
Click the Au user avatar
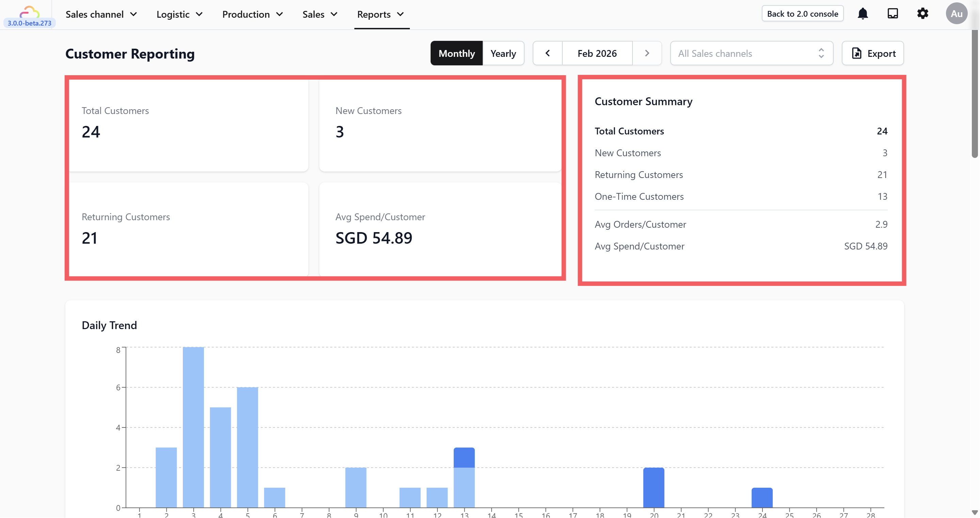click(x=956, y=14)
